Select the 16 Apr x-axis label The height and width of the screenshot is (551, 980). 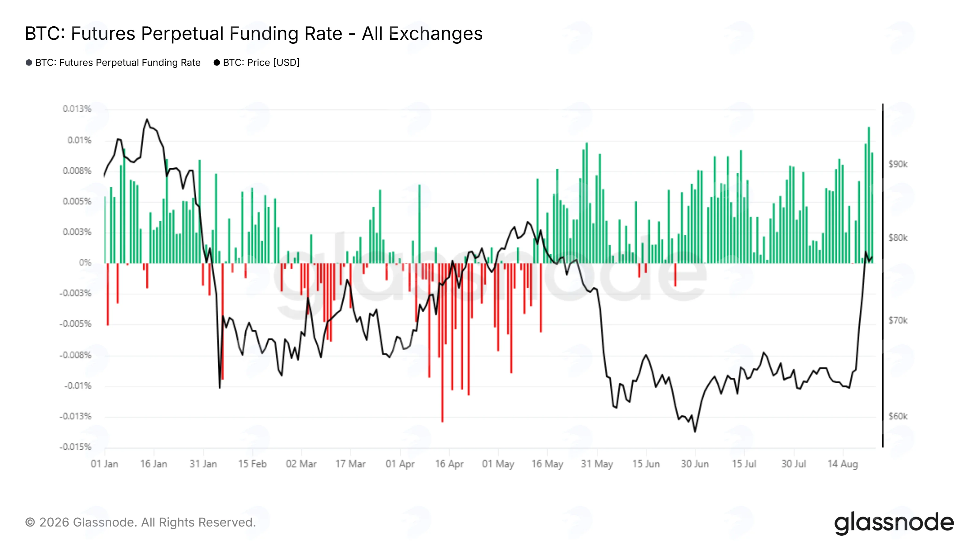449,464
